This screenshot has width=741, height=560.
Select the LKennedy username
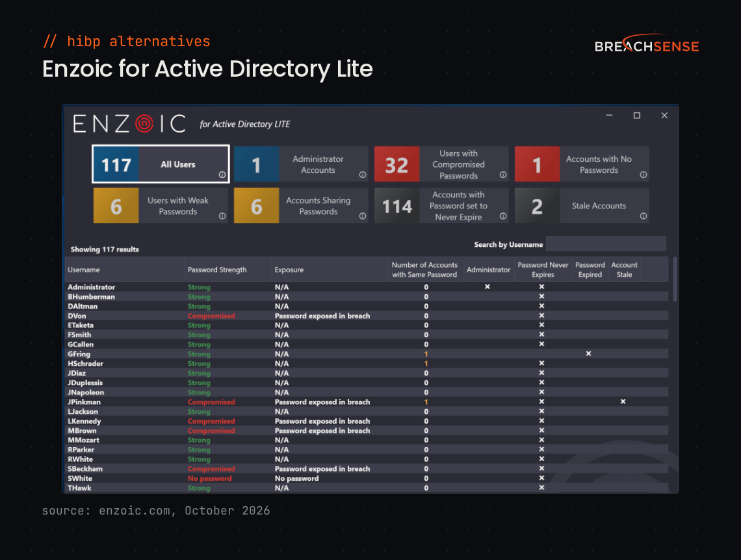(x=84, y=421)
